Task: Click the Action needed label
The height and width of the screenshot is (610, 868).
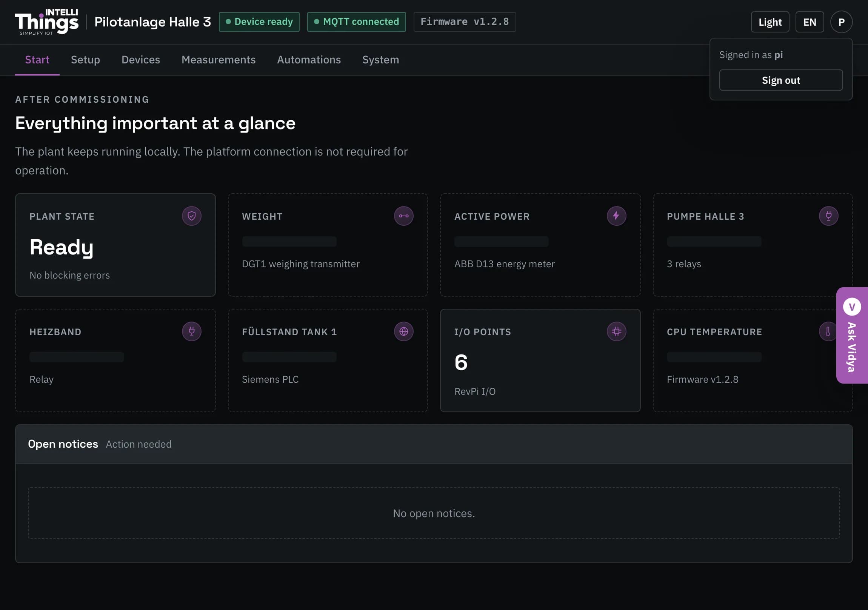Action: (139, 444)
